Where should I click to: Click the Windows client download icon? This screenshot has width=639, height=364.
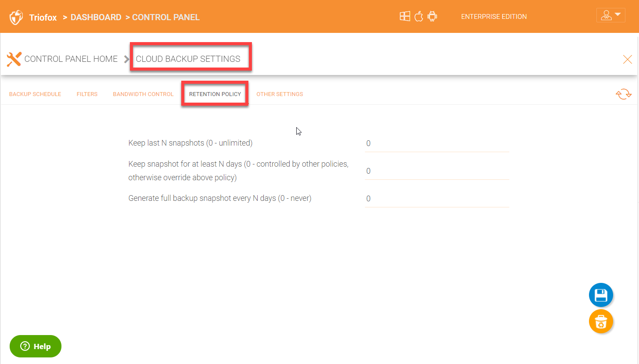click(405, 17)
